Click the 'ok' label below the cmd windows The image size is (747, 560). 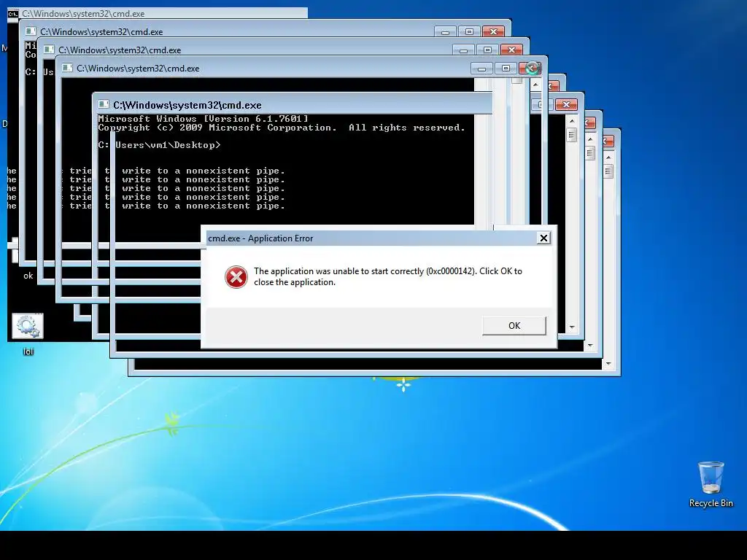click(x=28, y=276)
